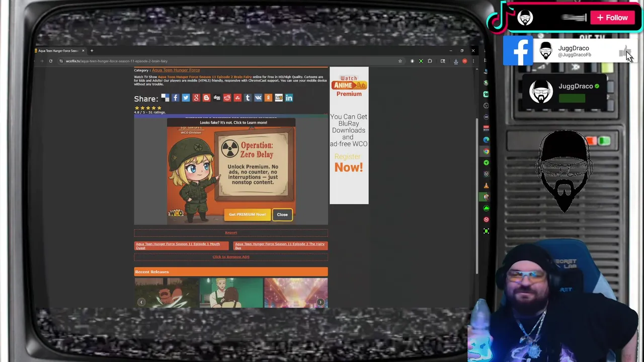This screenshot has height=362, width=644.
Task: Click the 'Click to Remove ADS' link
Action: (x=231, y=257)
